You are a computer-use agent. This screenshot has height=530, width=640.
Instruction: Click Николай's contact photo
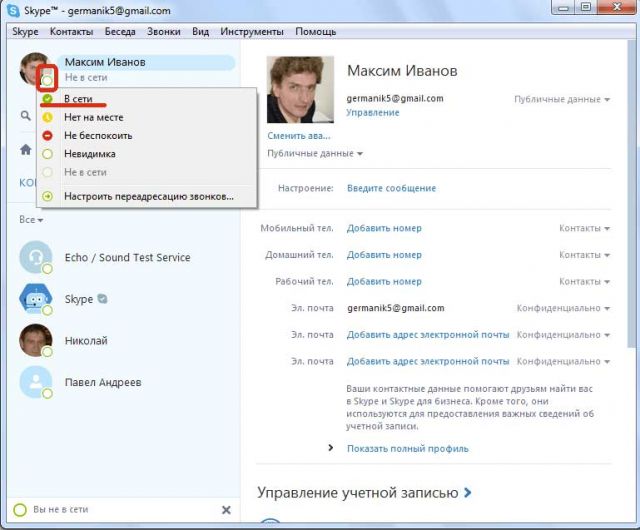click(36, 341)
